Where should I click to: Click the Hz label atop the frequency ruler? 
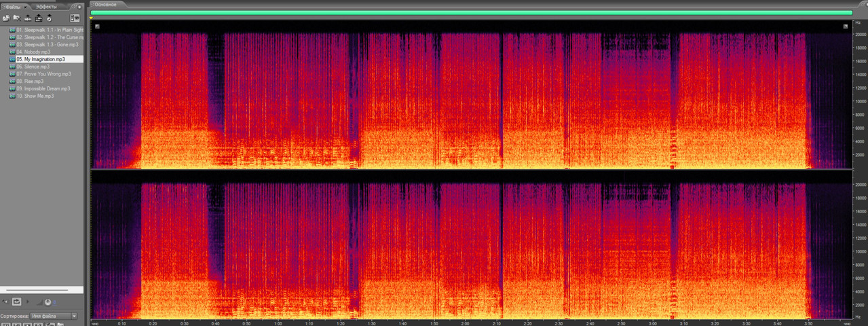pyautogui.click(x=858, y=22)
